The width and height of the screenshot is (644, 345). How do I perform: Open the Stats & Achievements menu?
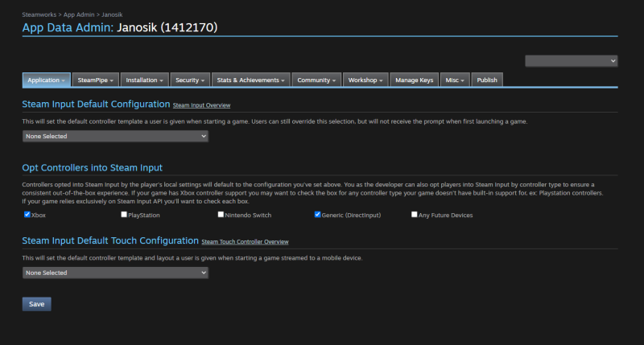251,80
